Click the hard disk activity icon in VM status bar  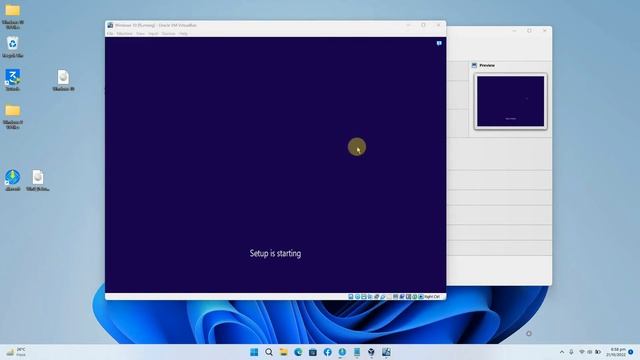(x=351, y=297)
